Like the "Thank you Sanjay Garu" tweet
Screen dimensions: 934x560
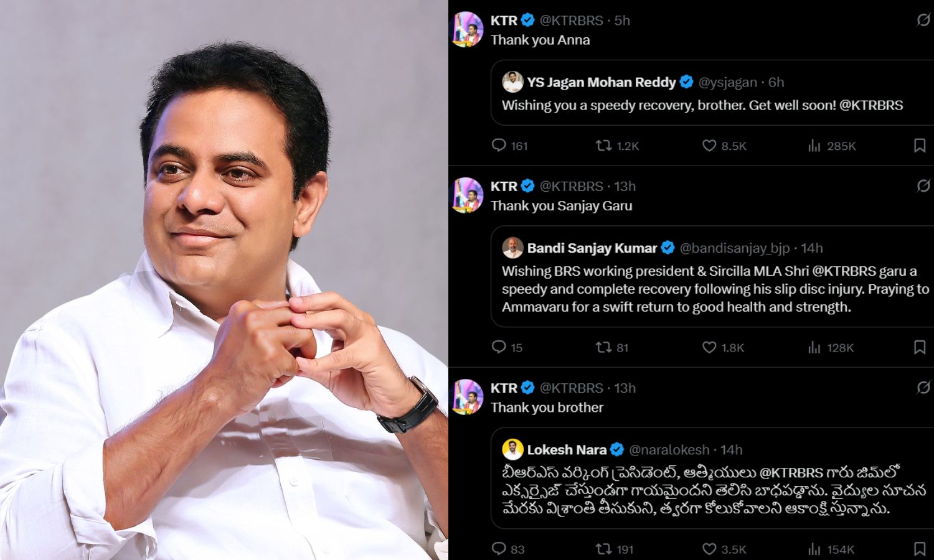[709, 347]
